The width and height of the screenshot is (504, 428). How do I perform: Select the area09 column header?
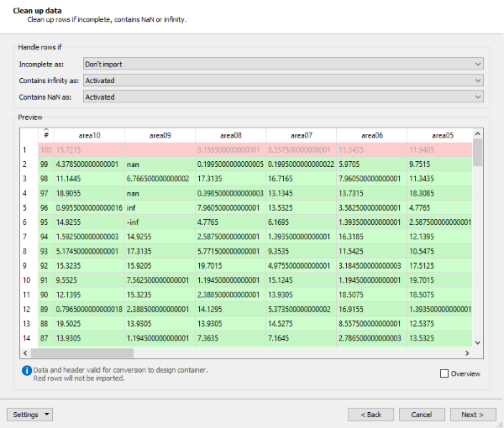[160, 135]
